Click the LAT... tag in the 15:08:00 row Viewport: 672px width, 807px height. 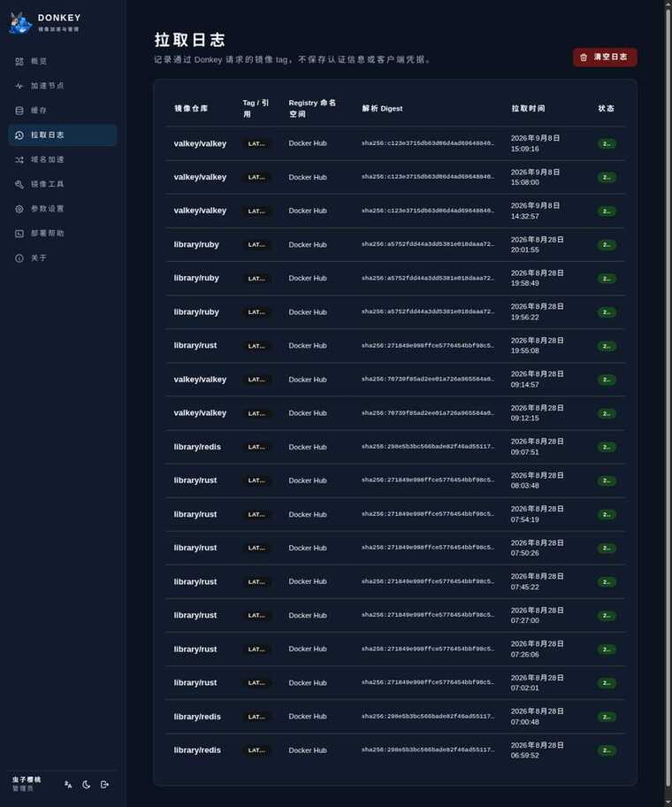(256, 178)
